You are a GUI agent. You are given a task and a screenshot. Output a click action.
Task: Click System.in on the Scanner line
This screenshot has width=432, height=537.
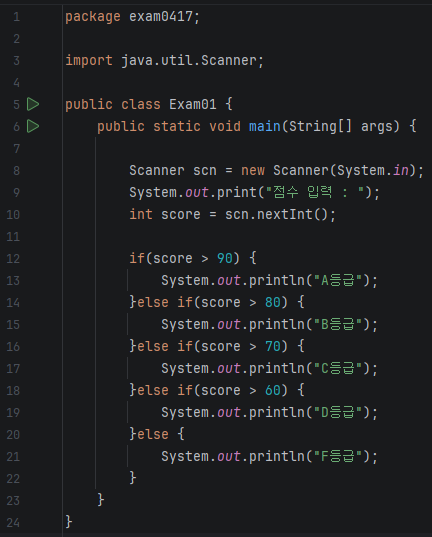373,171
